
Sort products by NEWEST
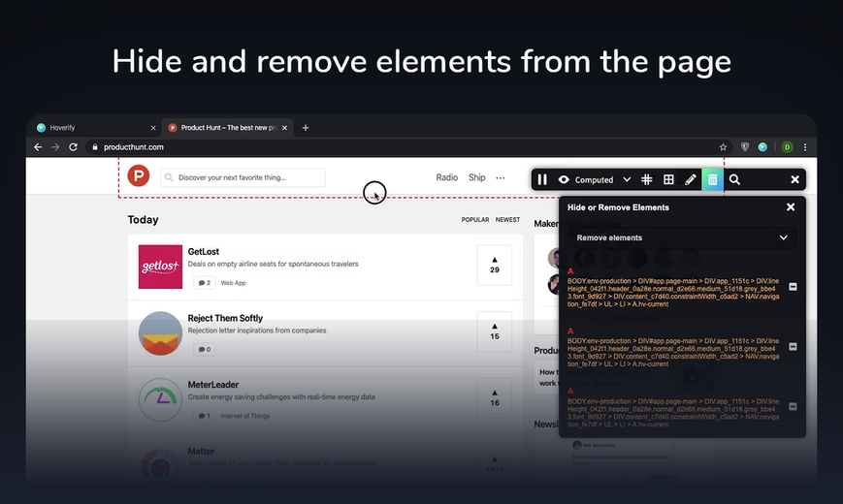(x=507, y=219)
